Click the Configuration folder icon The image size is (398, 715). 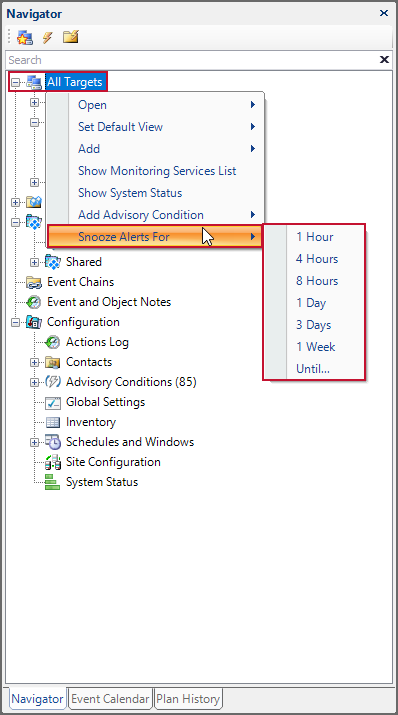[x=34, y=322]
